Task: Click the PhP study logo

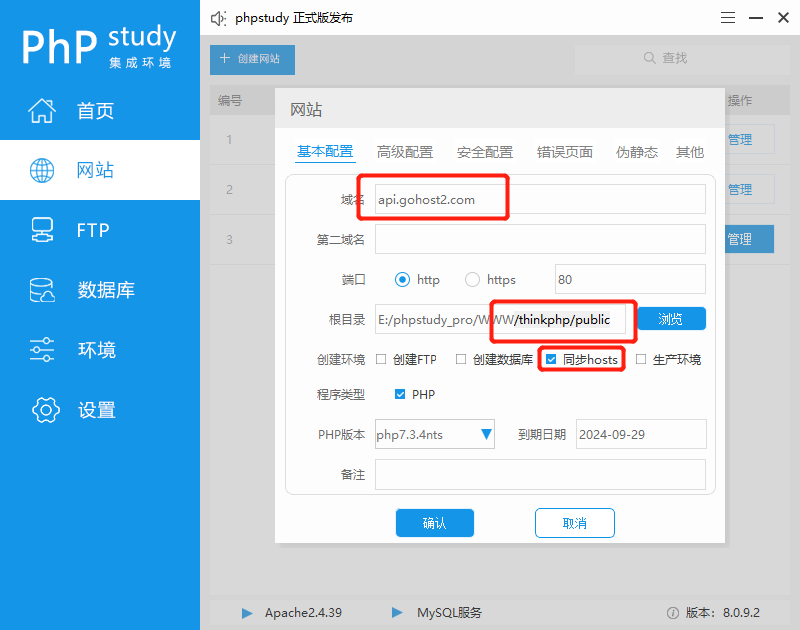Action: [99, 45]
